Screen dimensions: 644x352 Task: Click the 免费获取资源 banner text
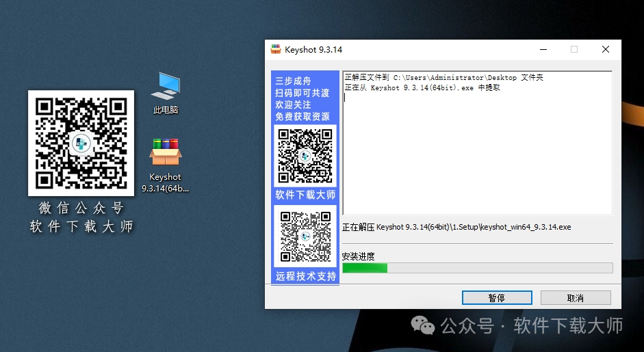pyautogui.click(x=302, y=116)
